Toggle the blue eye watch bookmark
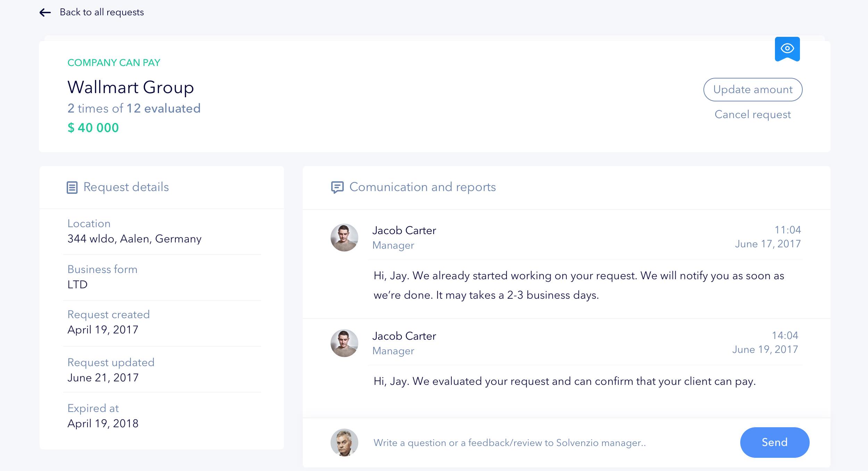 pos(787,49)
